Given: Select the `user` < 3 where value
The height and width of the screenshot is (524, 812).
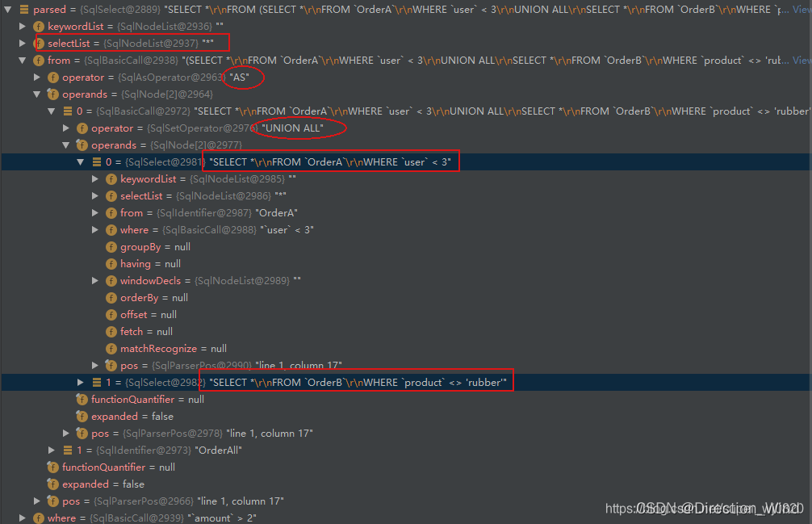Looking at the screenshot, I should (x=287, y=230).
